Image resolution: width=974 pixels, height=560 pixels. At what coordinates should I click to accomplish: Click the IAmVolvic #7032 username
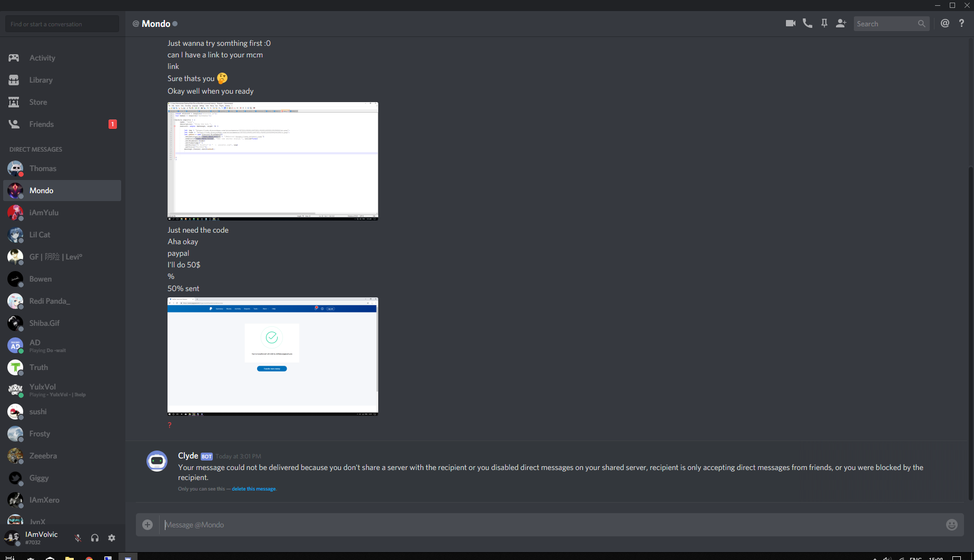[41, 538]
